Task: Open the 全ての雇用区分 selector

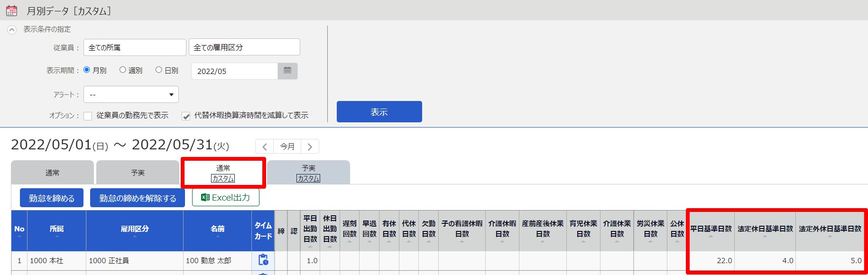Action: (x=244, y=47)
